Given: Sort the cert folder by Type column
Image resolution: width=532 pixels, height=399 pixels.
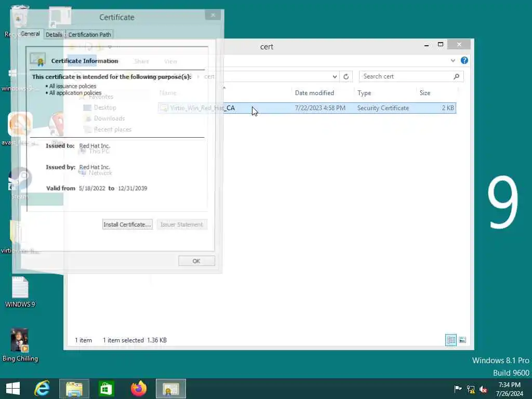Looking at the screenshot, I should click(x=364, y=92).
